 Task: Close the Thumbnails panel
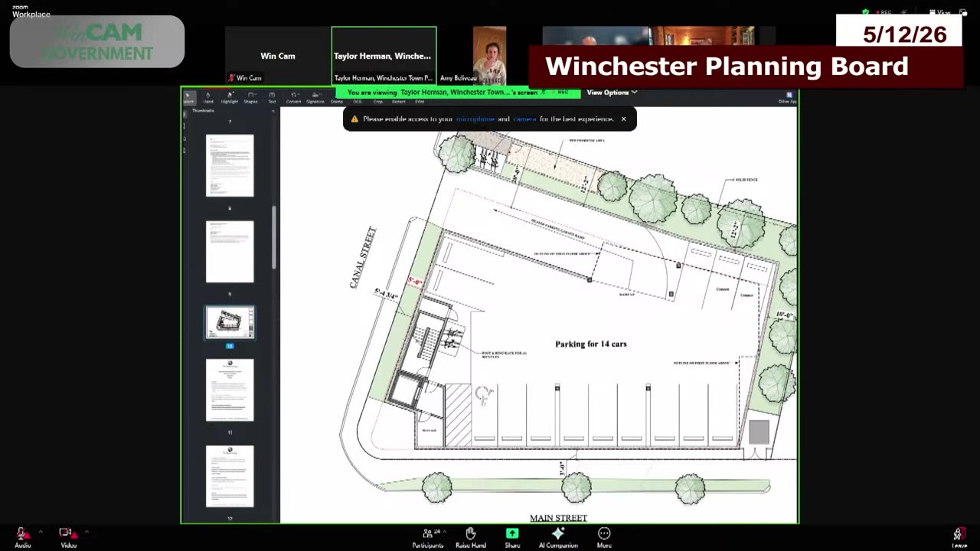273,111
